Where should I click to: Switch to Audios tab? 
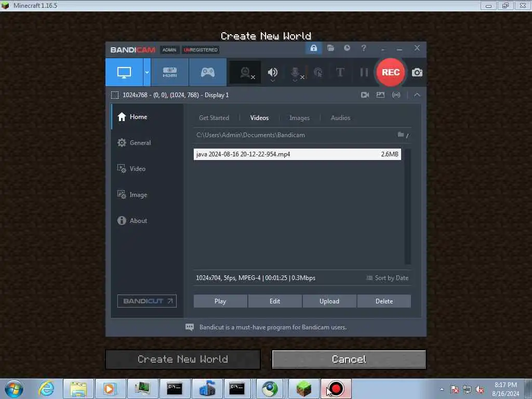pyautogui.click(x=340, y=118)
